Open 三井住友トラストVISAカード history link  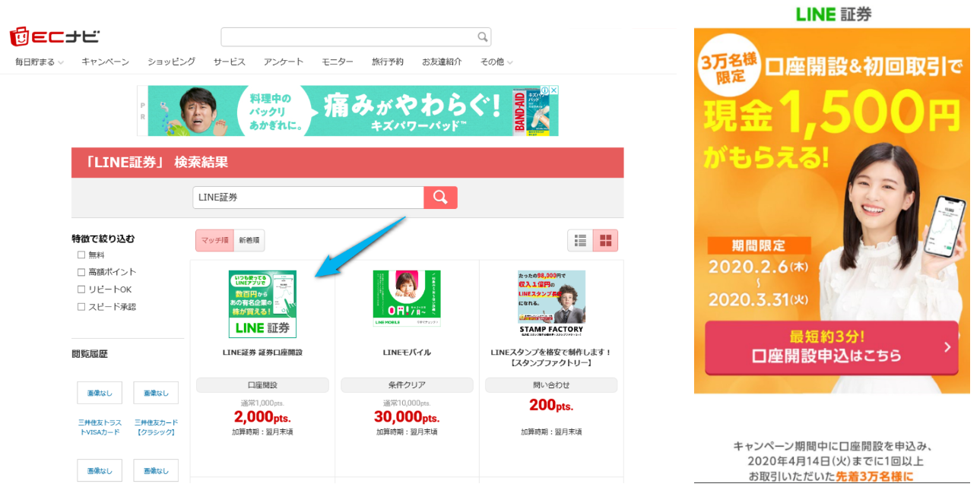(x=100, y=427)
